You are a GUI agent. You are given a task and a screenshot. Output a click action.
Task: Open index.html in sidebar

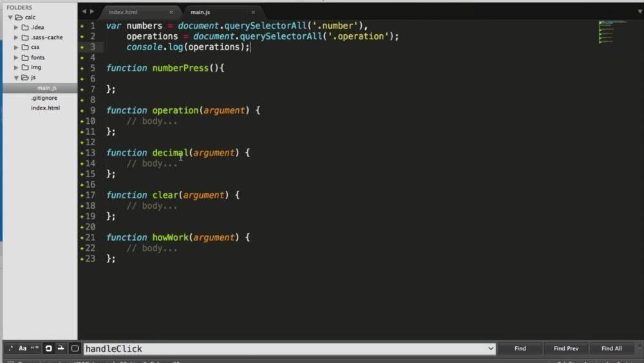click(x=45, y=108)
